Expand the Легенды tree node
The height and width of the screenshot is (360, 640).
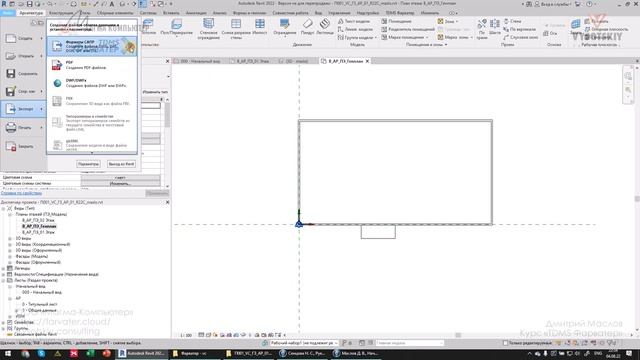(4, 269)
